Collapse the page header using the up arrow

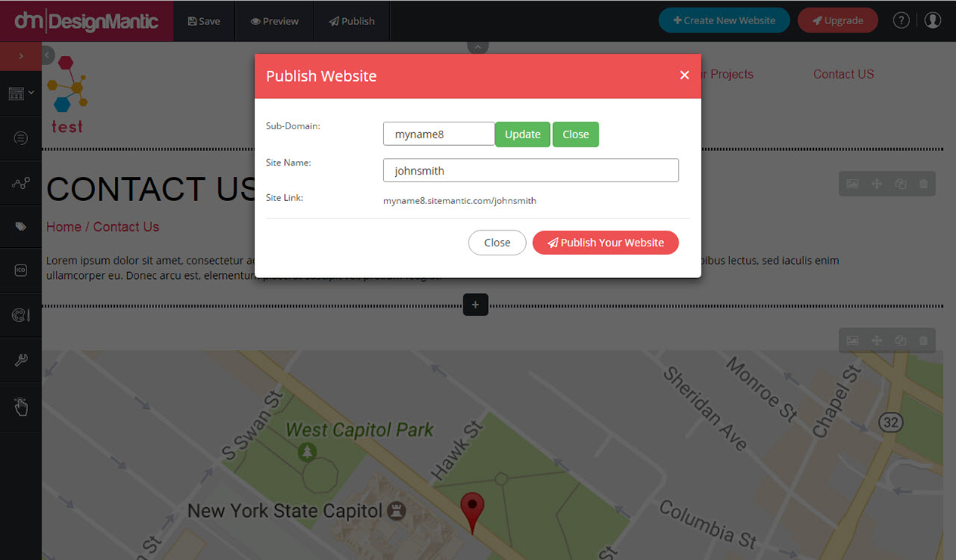pos(478,46)
